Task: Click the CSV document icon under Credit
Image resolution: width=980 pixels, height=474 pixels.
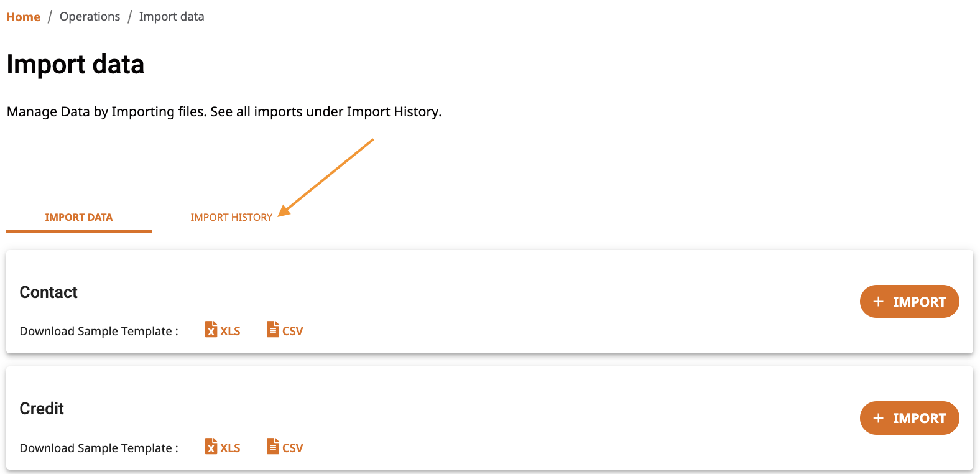Action: tap(273, 447)
